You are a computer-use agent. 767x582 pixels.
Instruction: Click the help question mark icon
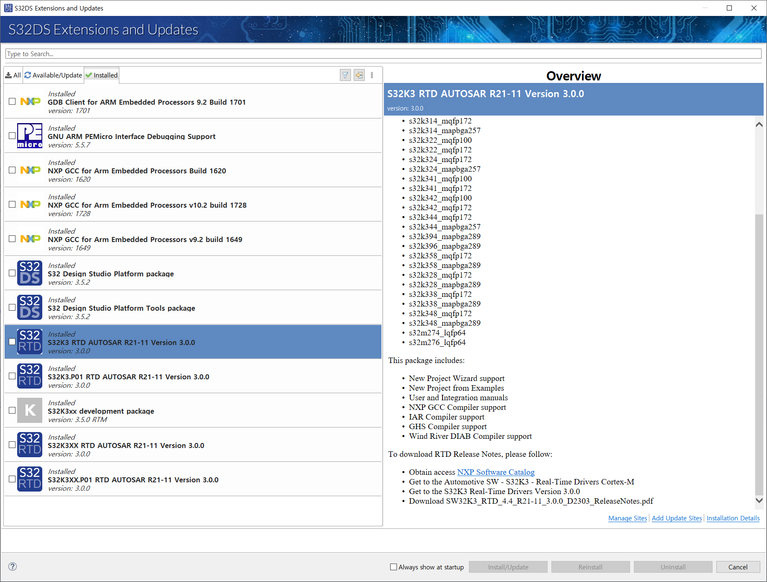(x=13, y=566)
